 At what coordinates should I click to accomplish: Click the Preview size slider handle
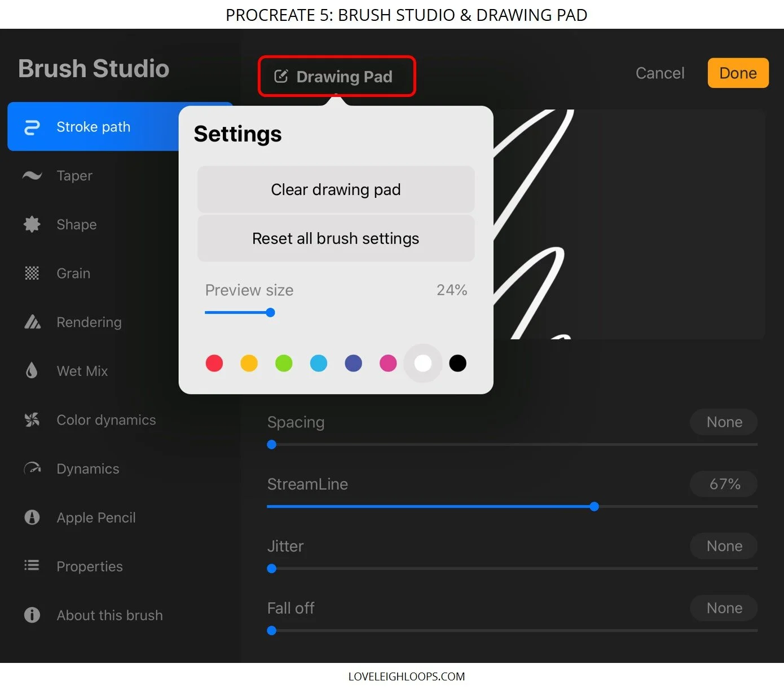pyautogui.click(x=271, y=312)
